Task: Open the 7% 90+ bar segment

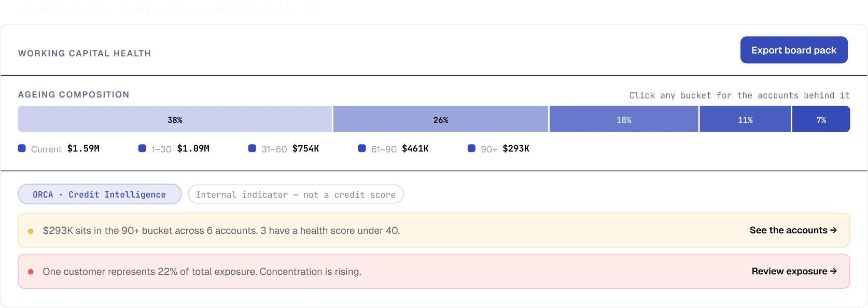Action: 821,119
